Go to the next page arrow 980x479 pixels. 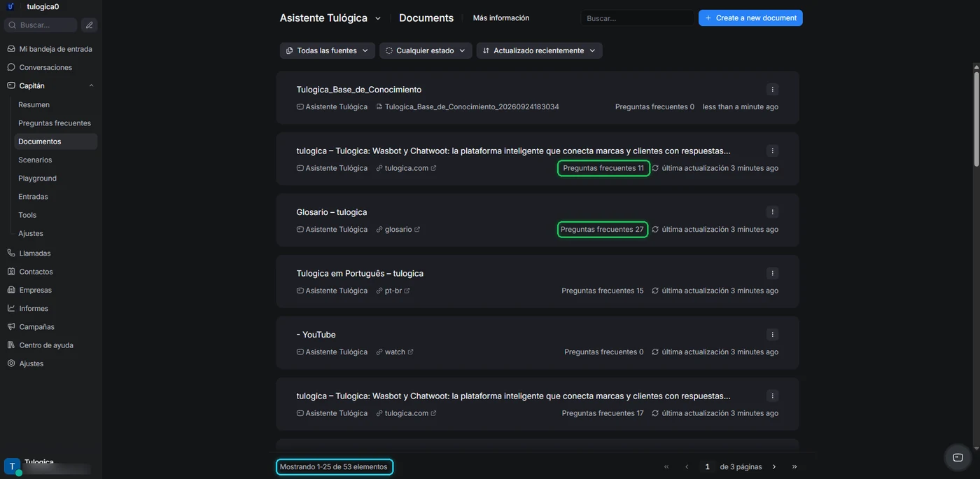point(774,466)
